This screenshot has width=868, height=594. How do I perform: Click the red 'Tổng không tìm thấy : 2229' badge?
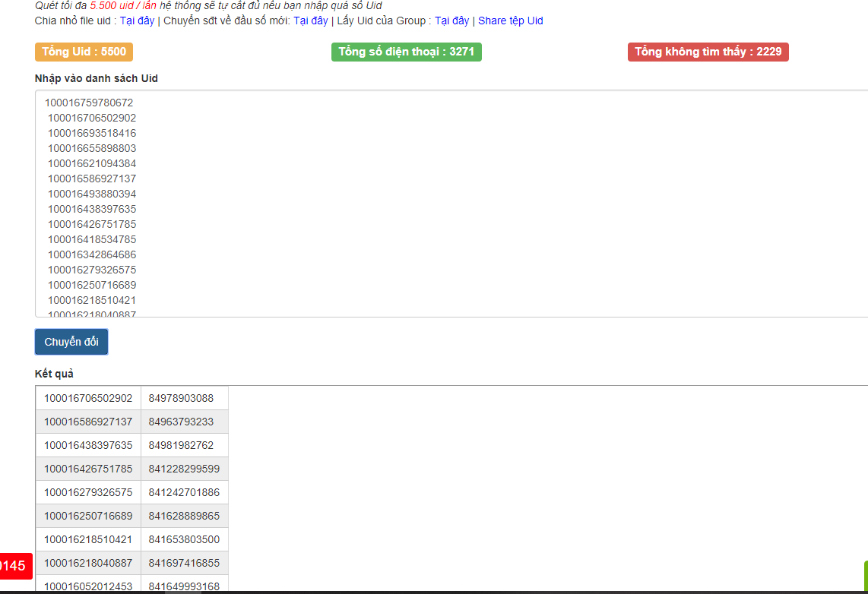(708, 52)
